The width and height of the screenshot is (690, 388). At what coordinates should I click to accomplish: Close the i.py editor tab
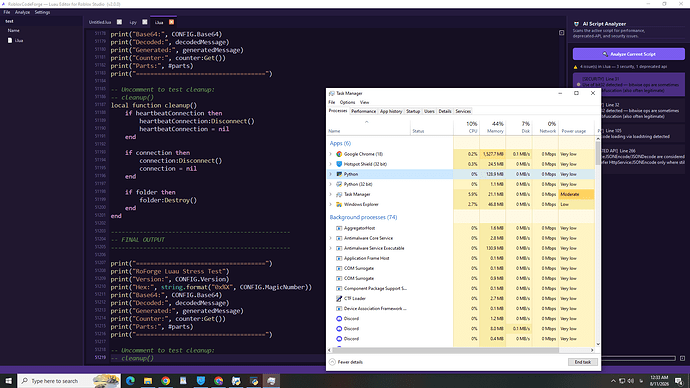[x=145, y=22]
